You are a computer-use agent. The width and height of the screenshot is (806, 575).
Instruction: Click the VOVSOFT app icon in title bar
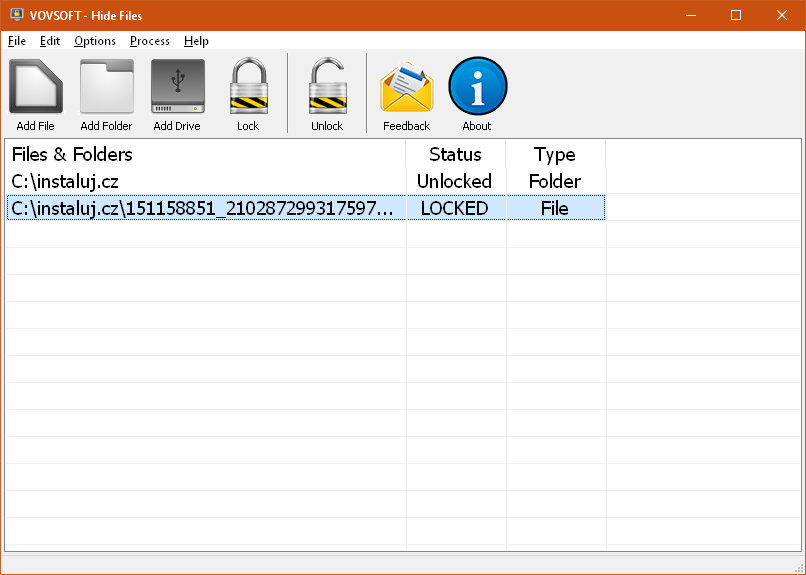[17, 15]
